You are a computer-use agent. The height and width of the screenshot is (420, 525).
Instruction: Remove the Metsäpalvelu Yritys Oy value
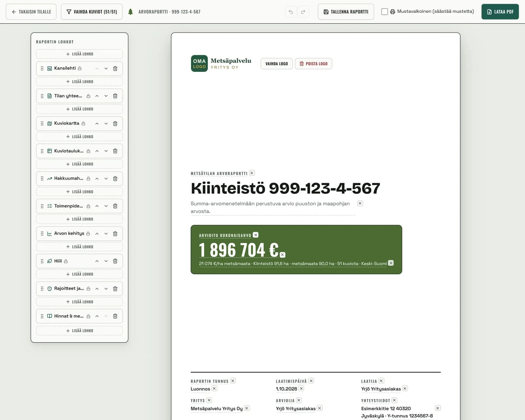(x=247, y=408)
